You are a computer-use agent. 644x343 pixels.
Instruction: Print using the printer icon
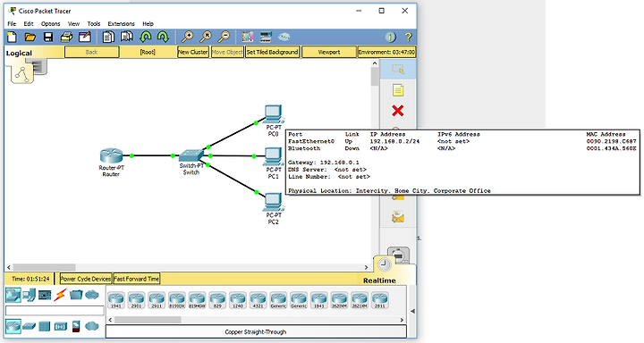pos(66,38)
